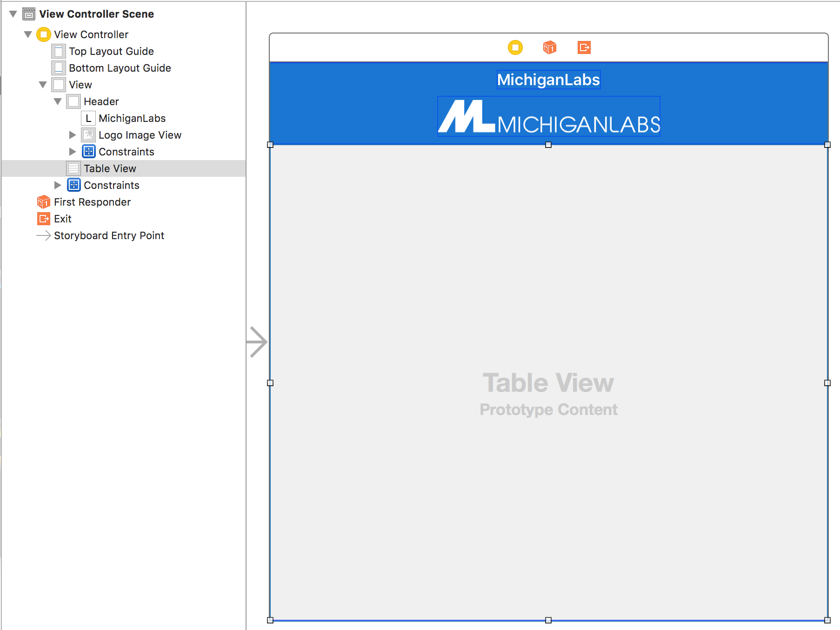Select the MichiganLabs logo image on canvas
Image resolution: width=840 pixels, height=630 pixels.
pos(549,116)
